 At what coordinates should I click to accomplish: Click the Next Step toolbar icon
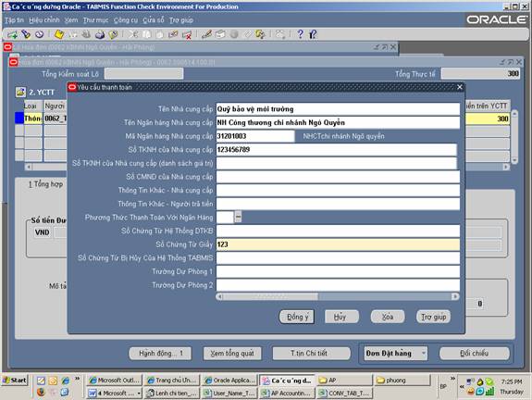[x=72, y=34]
